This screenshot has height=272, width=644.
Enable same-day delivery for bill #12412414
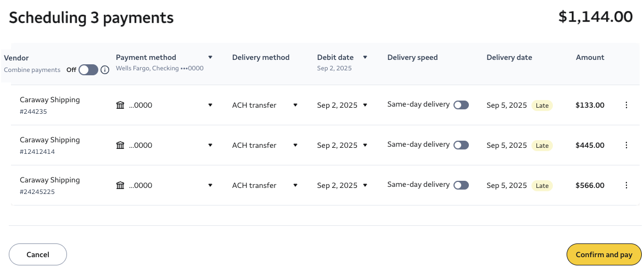click(461, 145)
